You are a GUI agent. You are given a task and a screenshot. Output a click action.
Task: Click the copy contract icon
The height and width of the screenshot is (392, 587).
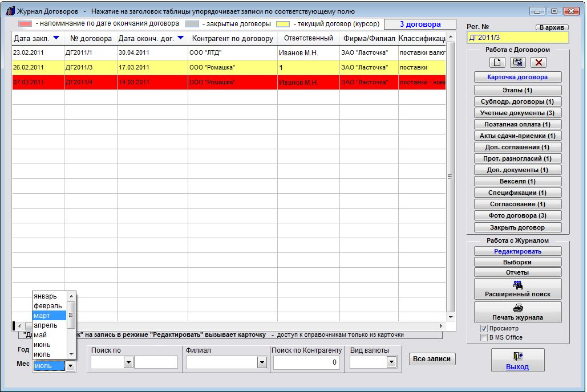tap(518, 63)
